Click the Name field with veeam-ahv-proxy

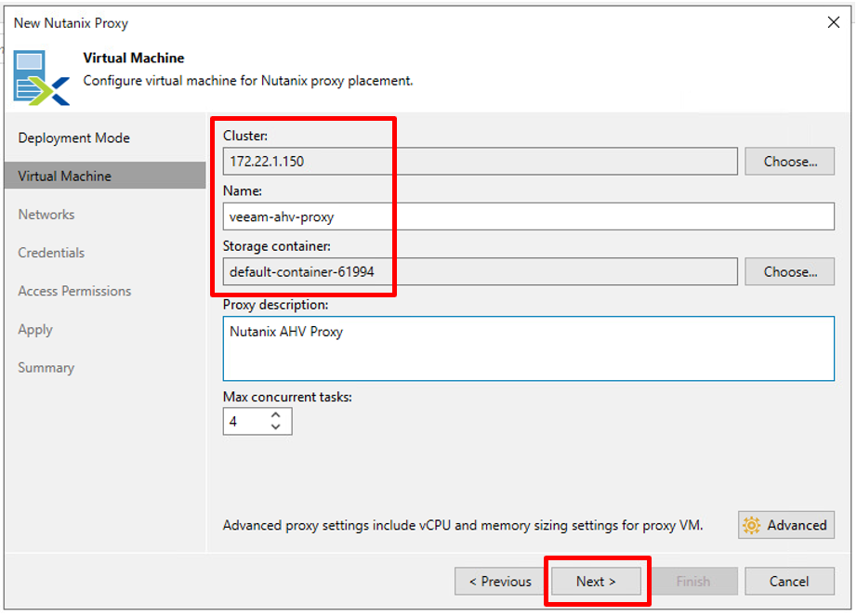pos(529,216)
